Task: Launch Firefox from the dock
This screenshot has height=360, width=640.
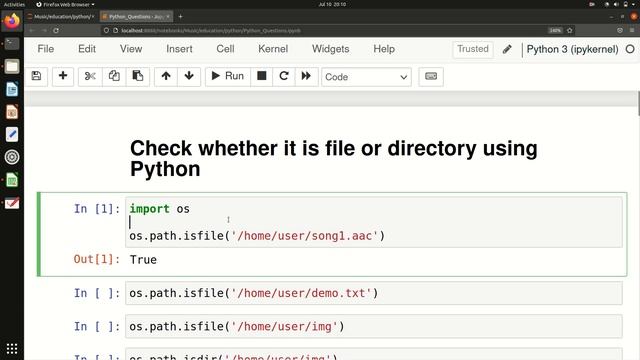Action: point(12,20)
